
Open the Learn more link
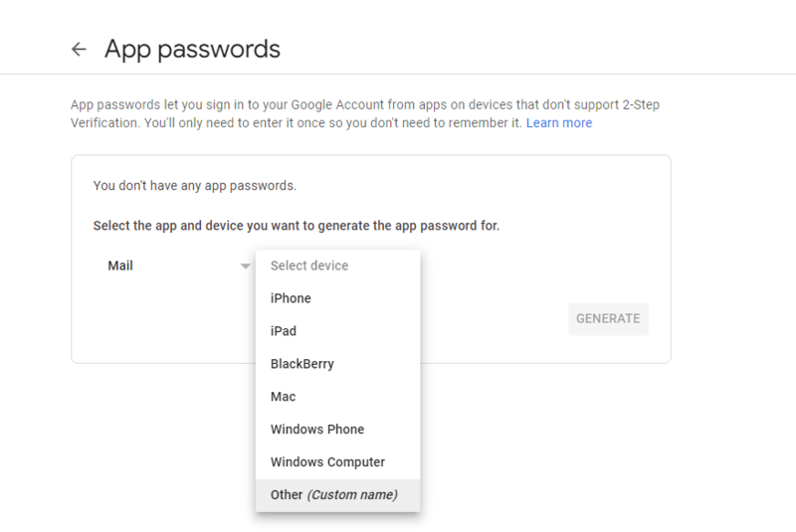click(x=558, y=123)
